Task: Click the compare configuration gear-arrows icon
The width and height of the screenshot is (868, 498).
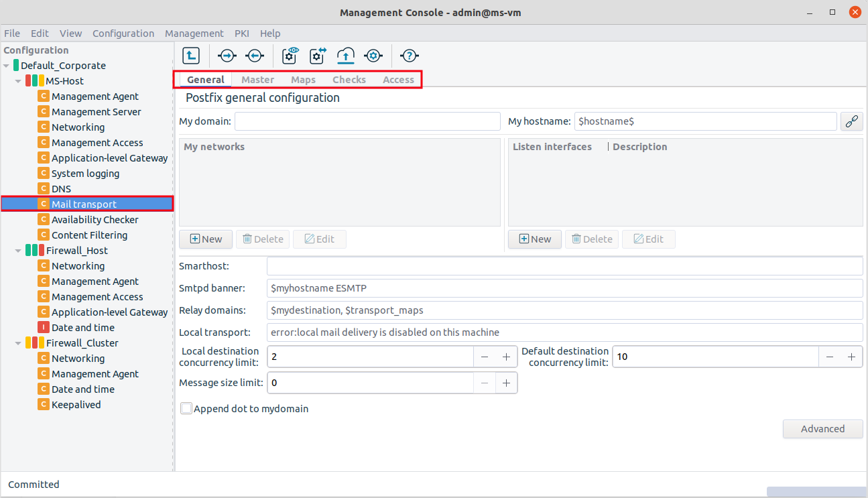Action: 317,56
